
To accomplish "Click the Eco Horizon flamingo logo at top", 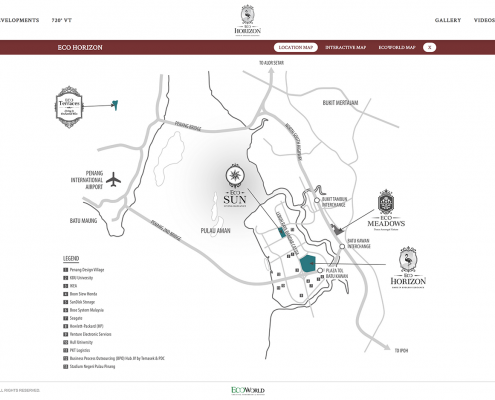I will 248,20.
